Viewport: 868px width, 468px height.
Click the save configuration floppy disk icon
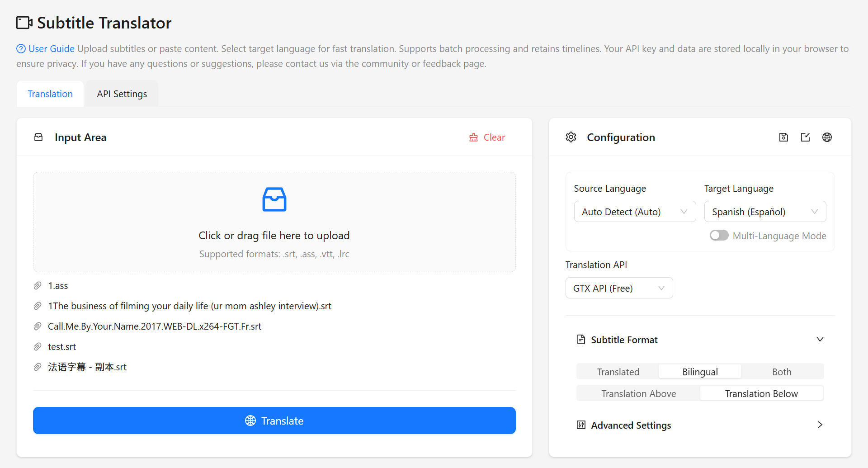tap(783, 137)
